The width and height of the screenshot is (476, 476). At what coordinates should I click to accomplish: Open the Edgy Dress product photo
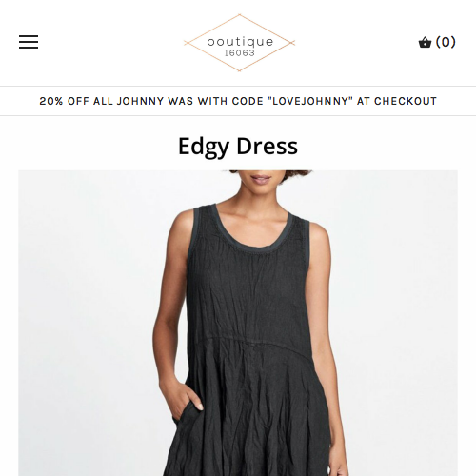(238, 323)
